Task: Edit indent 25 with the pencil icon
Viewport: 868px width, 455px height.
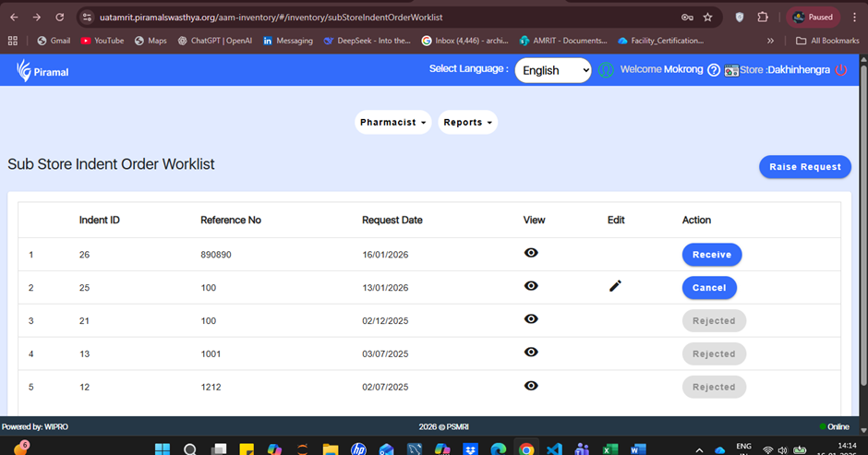Action: 616,286
